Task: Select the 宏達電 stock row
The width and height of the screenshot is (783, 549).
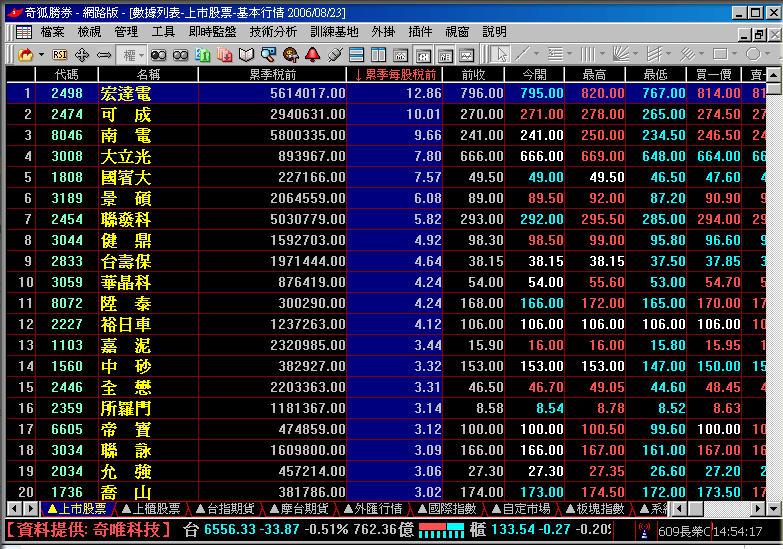Action: click(x=386, y=93)
